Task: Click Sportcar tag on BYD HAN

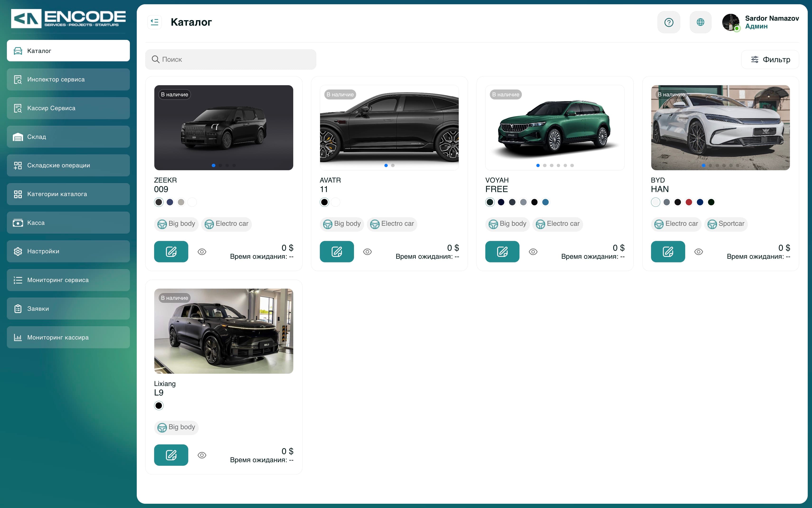Action: [x=726, y=224]
